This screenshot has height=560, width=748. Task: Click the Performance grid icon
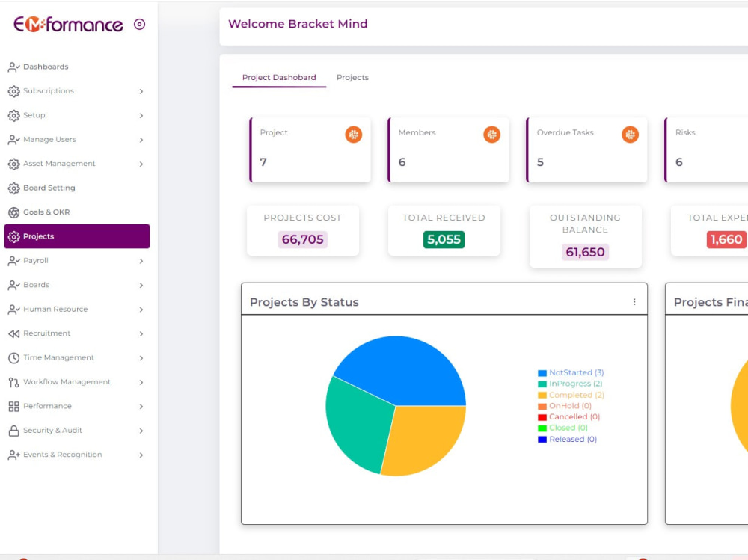(13, 407)
